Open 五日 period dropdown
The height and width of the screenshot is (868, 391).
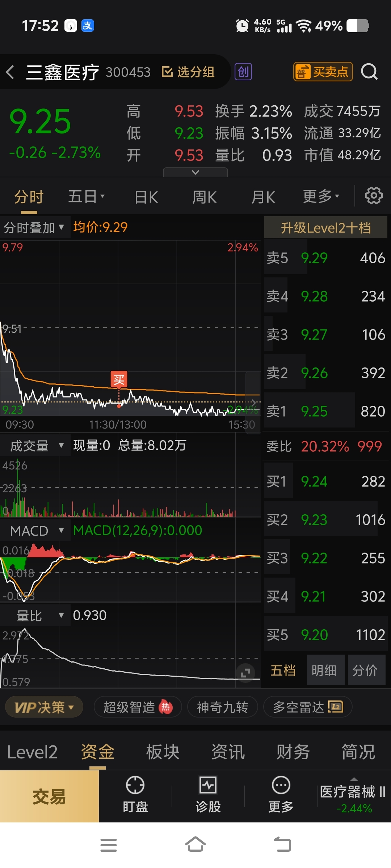point(87,197)
